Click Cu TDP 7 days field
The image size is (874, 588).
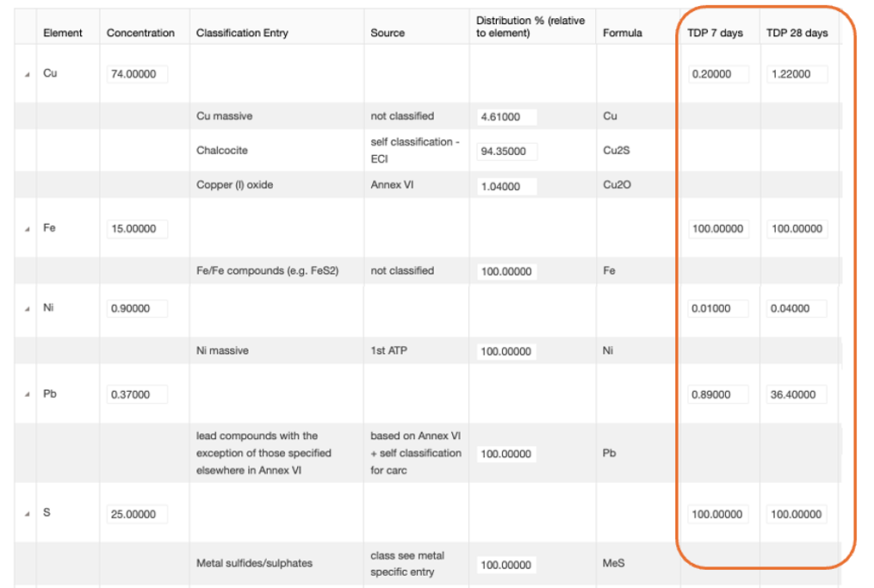[717, 74]
